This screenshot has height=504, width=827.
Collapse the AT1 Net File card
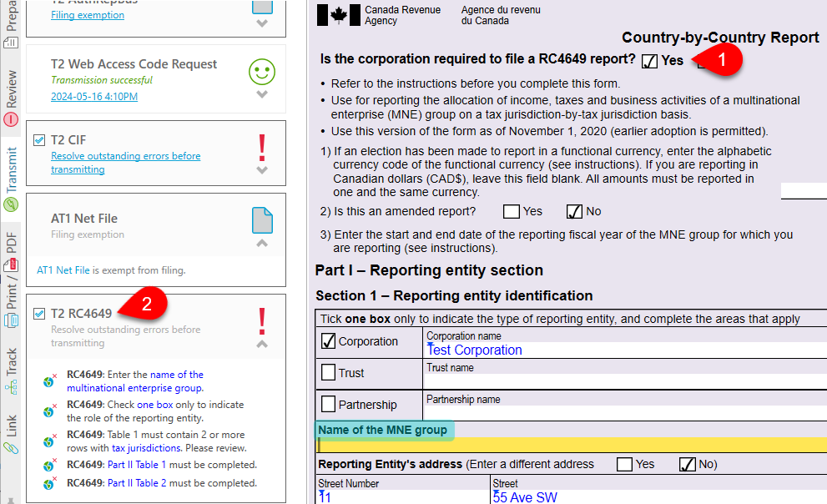tap(262, 243)
